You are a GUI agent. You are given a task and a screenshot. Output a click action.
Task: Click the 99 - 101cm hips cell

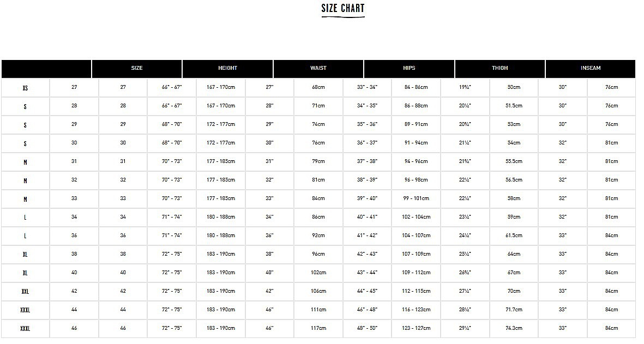(x=416, y=198)
